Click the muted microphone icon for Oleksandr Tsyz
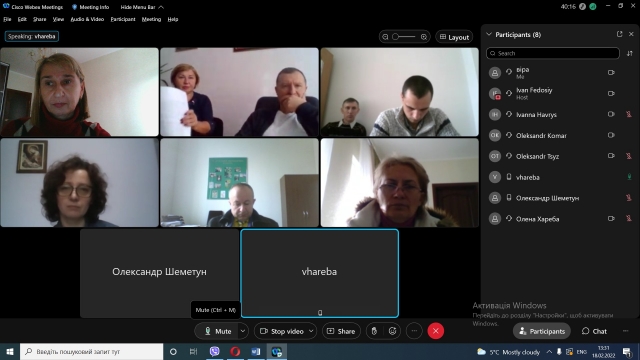Viewport: 640px width, 360px height. click(629, 156)
